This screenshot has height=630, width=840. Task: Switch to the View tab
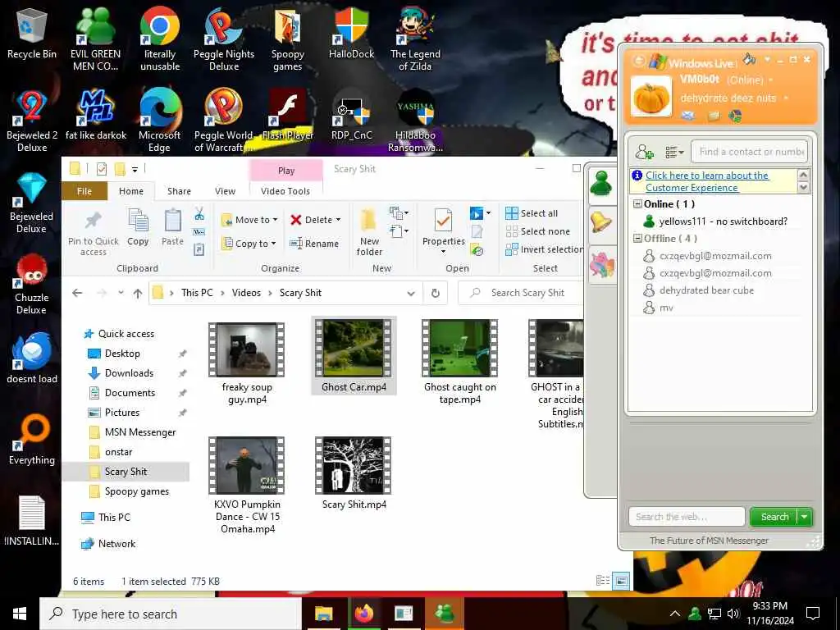pos(225,191)
